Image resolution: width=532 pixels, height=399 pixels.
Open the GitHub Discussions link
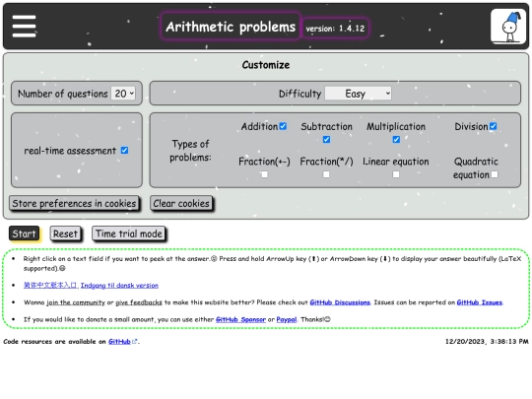[340, 302]
